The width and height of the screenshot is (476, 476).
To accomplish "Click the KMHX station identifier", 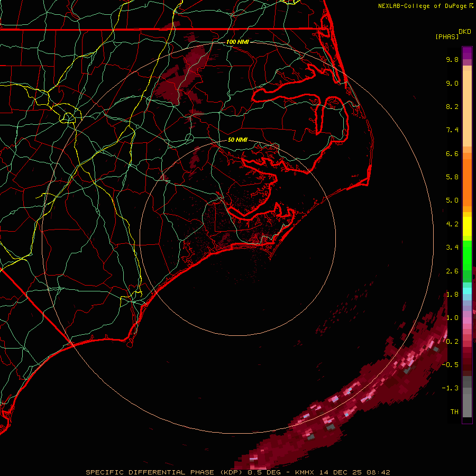I will [305, 472].
